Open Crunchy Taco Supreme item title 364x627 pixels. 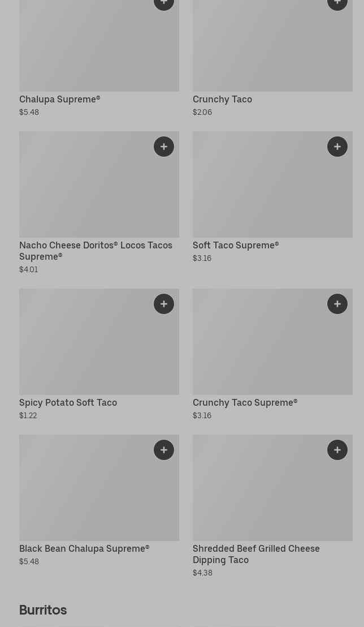(245, 402)
